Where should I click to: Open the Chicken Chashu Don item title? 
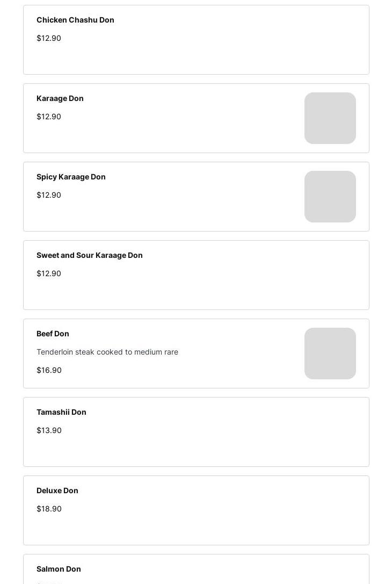tap(75, 20)
